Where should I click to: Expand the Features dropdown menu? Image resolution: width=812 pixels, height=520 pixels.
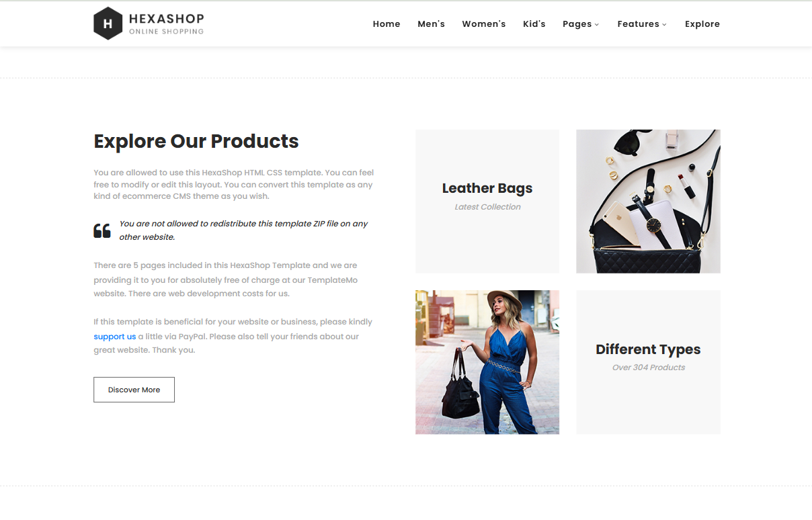click(642, 24)
